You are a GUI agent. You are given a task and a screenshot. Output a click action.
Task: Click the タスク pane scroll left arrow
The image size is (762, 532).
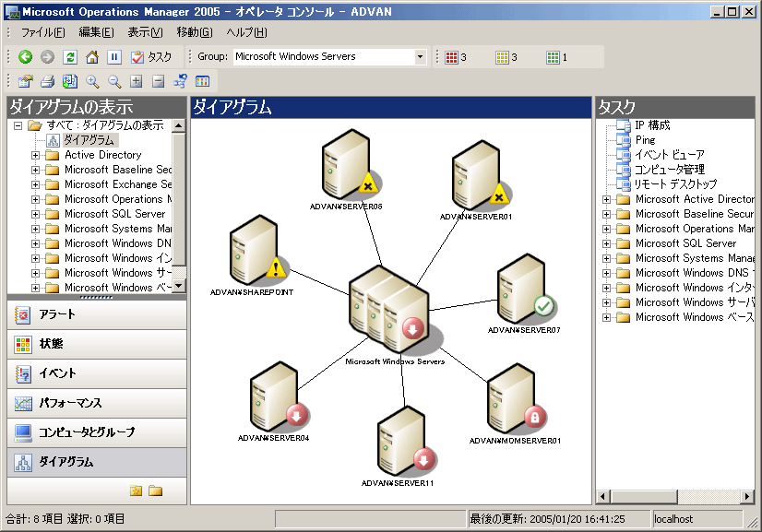(x=603, y=497)
